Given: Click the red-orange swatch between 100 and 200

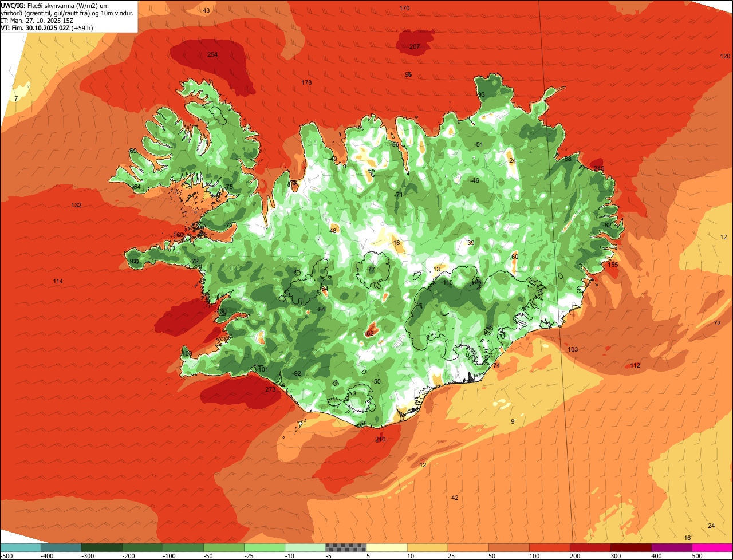Looking at the screenshot, I should tap(549, 547).
